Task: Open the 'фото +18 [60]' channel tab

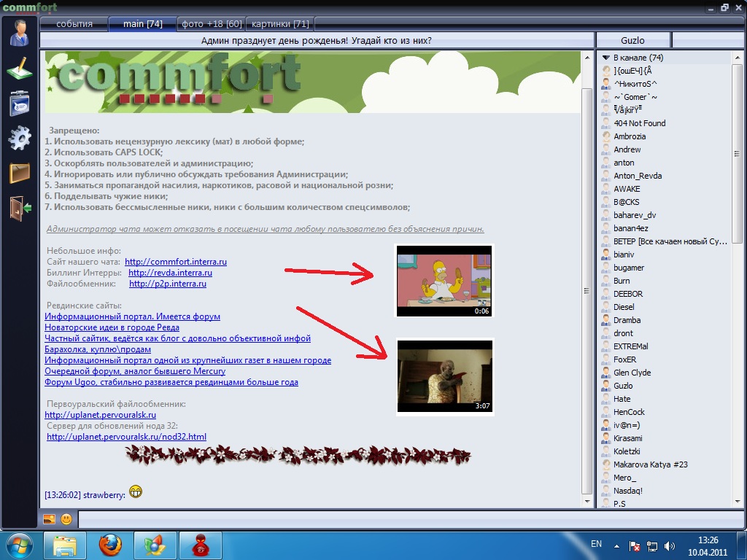Action: pyautogui.click(x=210, y=24)
